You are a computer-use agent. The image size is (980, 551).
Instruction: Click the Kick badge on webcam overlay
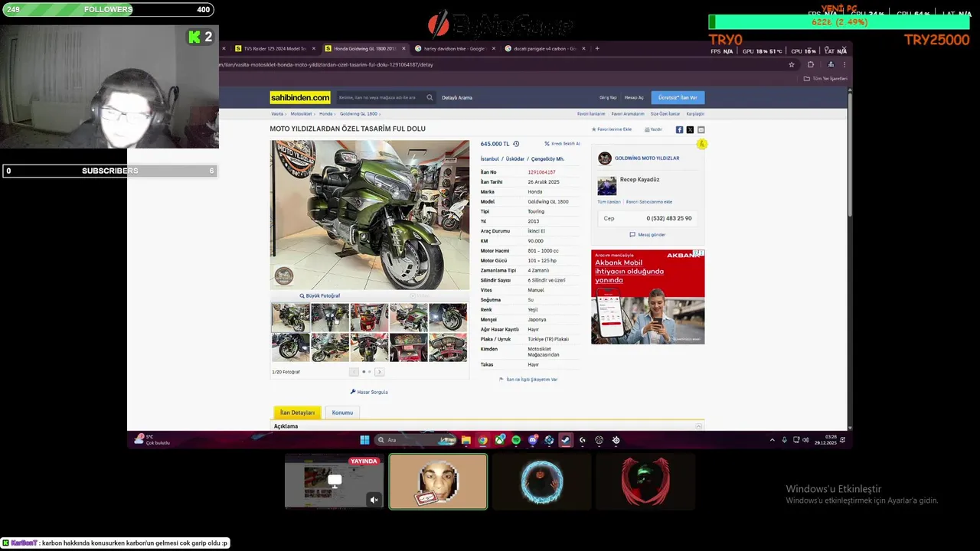pyautogui.click(x=201, y=37)
